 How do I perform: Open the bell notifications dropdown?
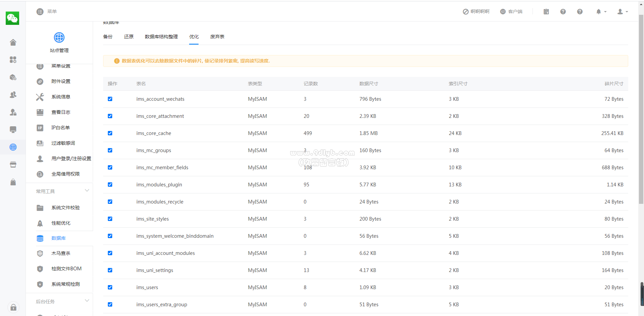coord(601,12)
